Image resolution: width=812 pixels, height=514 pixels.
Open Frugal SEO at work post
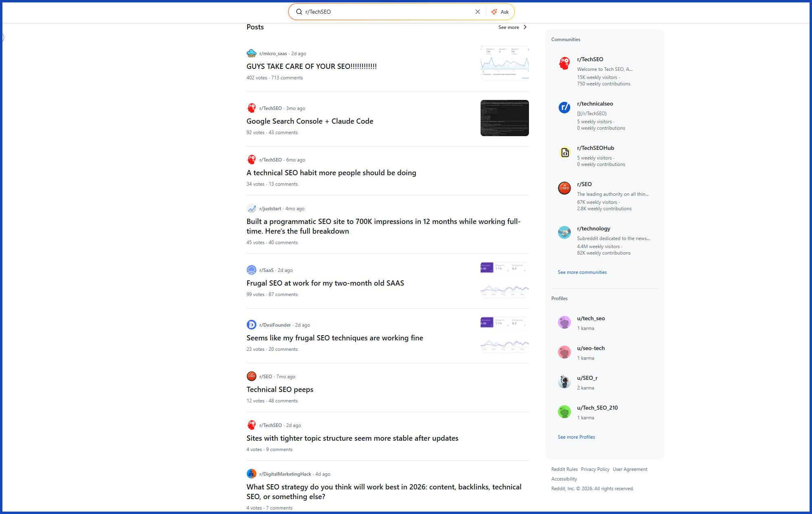(x=325, y=283)
